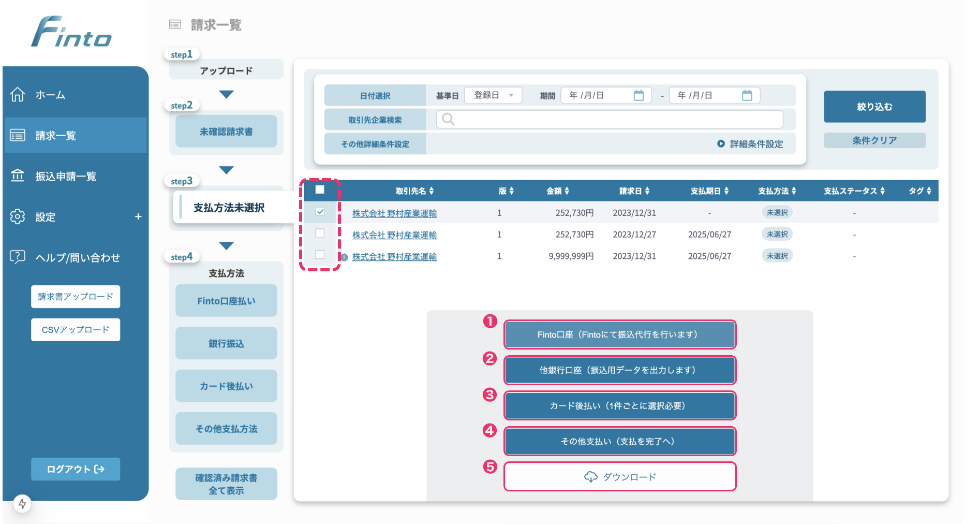Expand the 設定 menu with plus sign

[x=138, y=216]
